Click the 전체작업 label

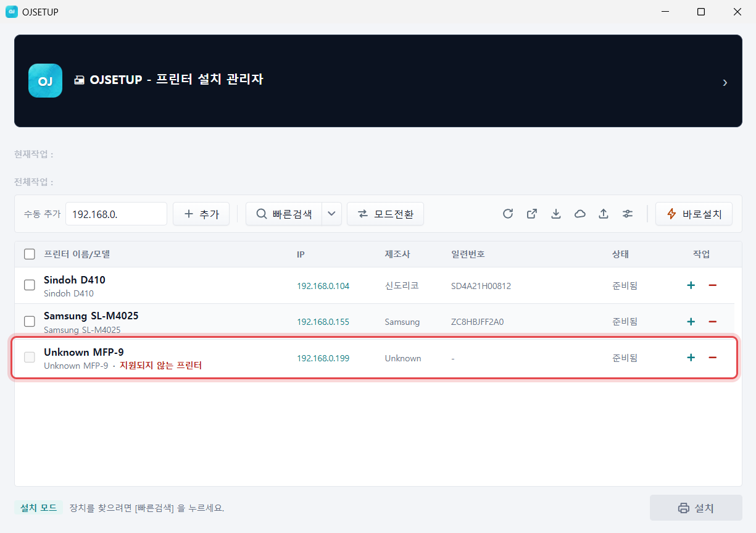tap(33, 182)
